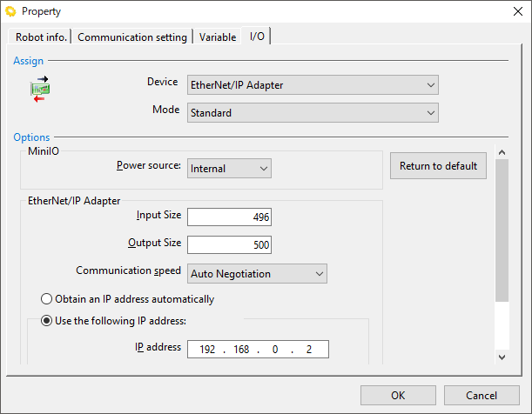The height and width of the screenshot is (414, 532).
Task: Click the scrollbar up arrow in Options
Action: point(501,153)
